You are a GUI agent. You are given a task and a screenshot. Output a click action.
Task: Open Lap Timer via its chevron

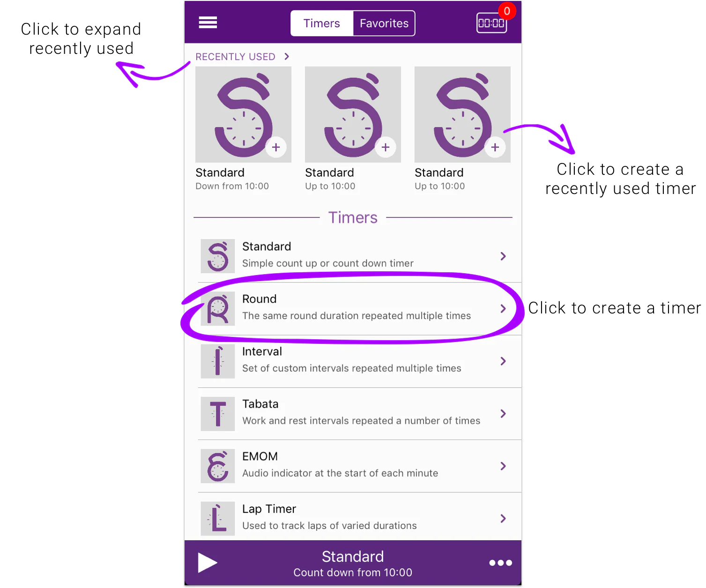pos(503,519)
